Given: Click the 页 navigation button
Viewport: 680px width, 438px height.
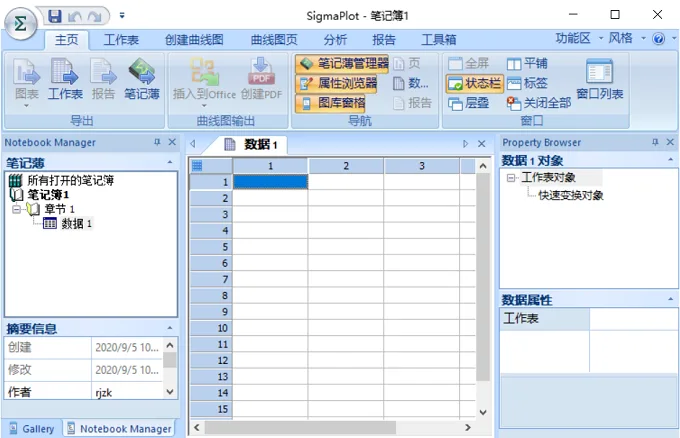Looking at the screenshot, I should [407, 63].
